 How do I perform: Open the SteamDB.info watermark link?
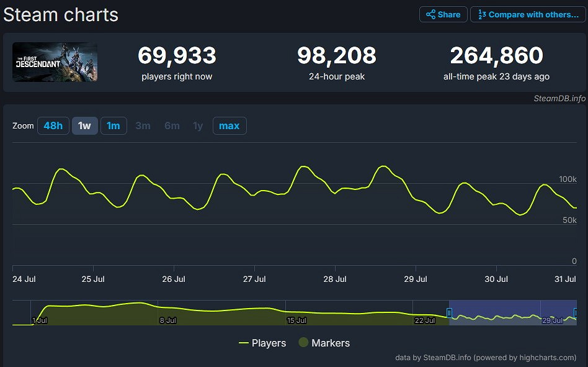(x=558, y=98)
